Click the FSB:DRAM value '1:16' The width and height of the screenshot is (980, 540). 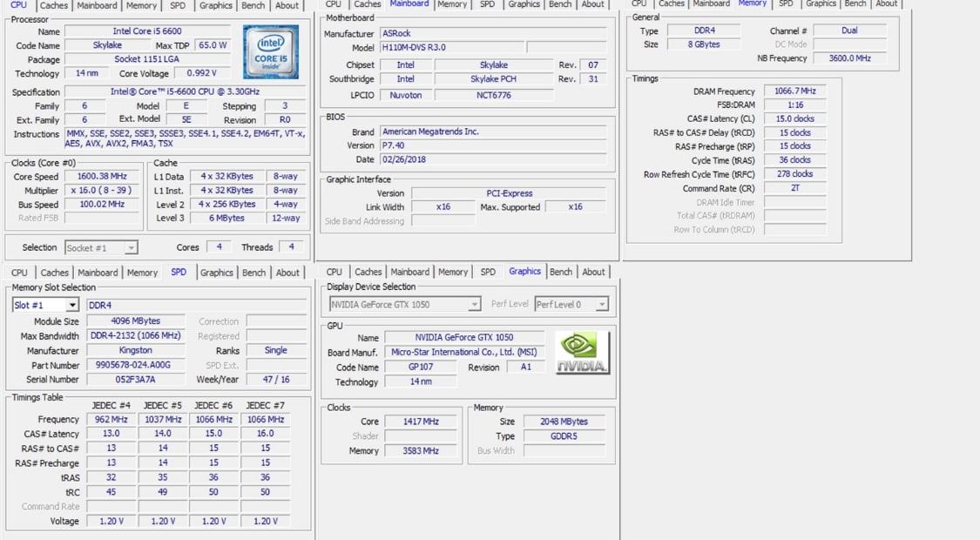click(795, 105)
